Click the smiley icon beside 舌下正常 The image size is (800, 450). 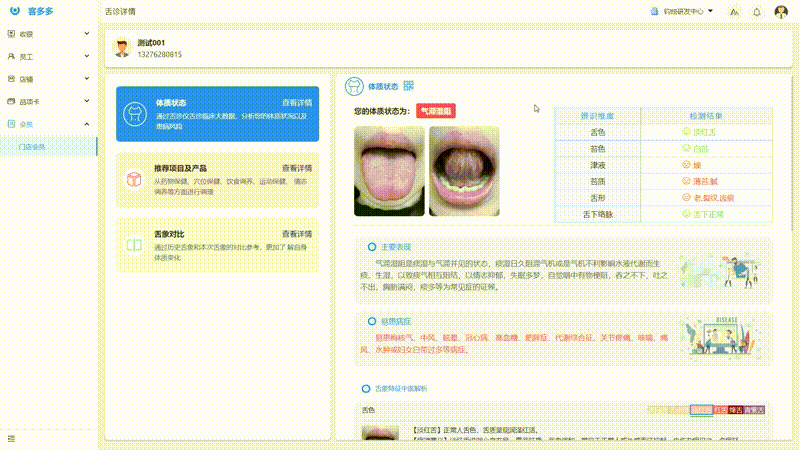(686, 213)
